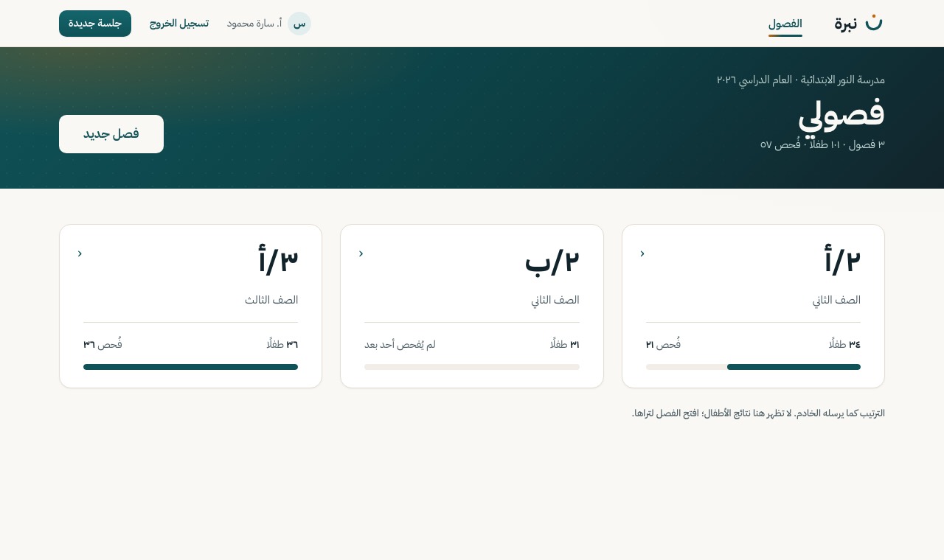Click the user name أ. سارة محمود
Image resolution: width=944 pixels, height=560 pixels.
[254, 24]
